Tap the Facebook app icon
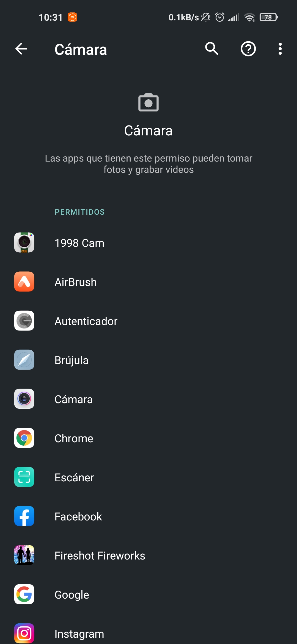This screenshot has width=297, height=644. (x=24, y=516)
